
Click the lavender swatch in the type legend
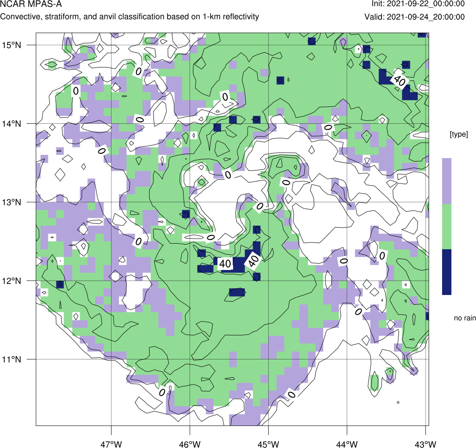(447, 181)
